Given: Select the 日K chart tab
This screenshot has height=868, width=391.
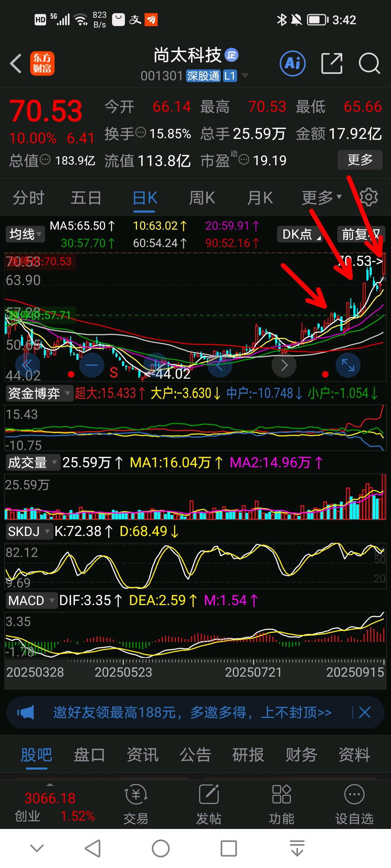Looking at the screenshot, I should tap(145, 198).
